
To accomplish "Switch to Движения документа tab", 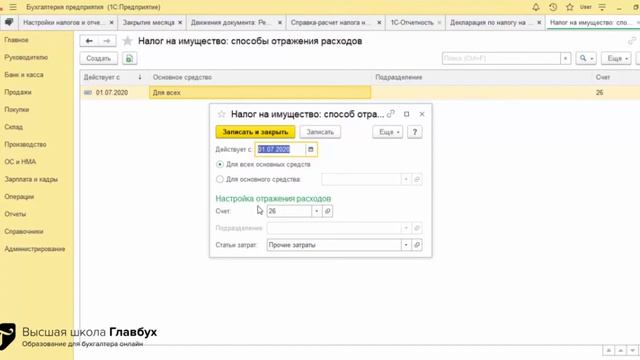I will click(231, 22).
